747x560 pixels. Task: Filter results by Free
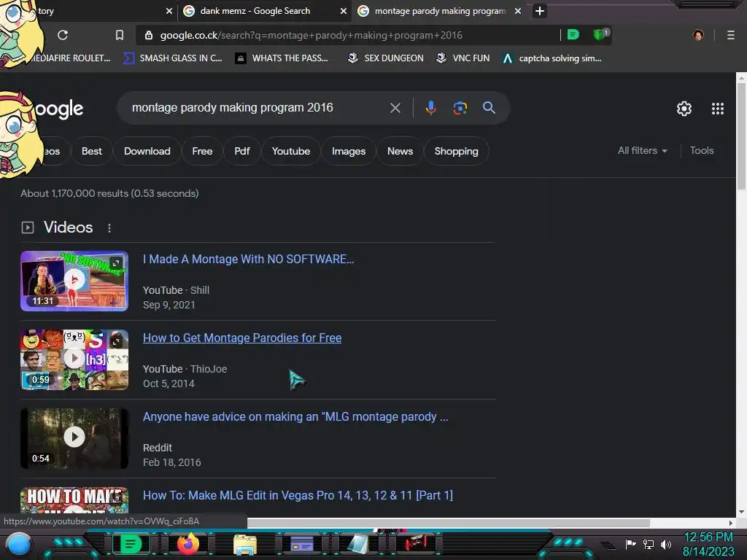(x=202, y=151)
